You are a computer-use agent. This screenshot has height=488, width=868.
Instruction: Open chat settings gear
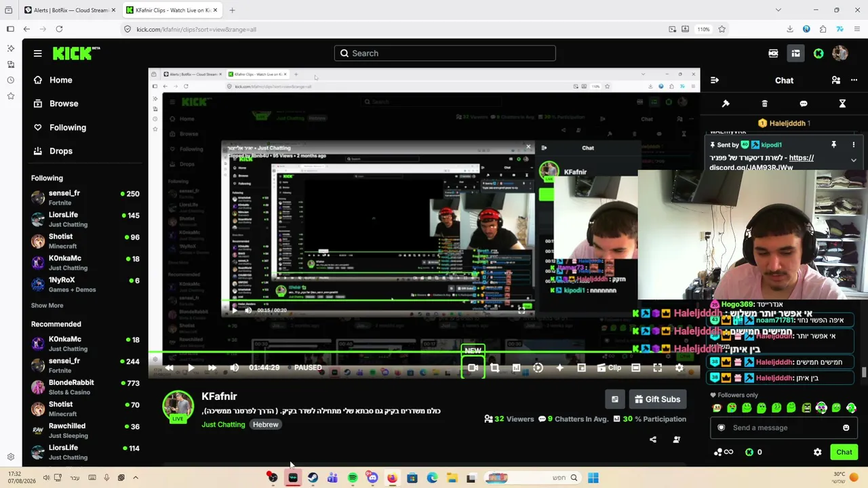[x=817, y=452]
